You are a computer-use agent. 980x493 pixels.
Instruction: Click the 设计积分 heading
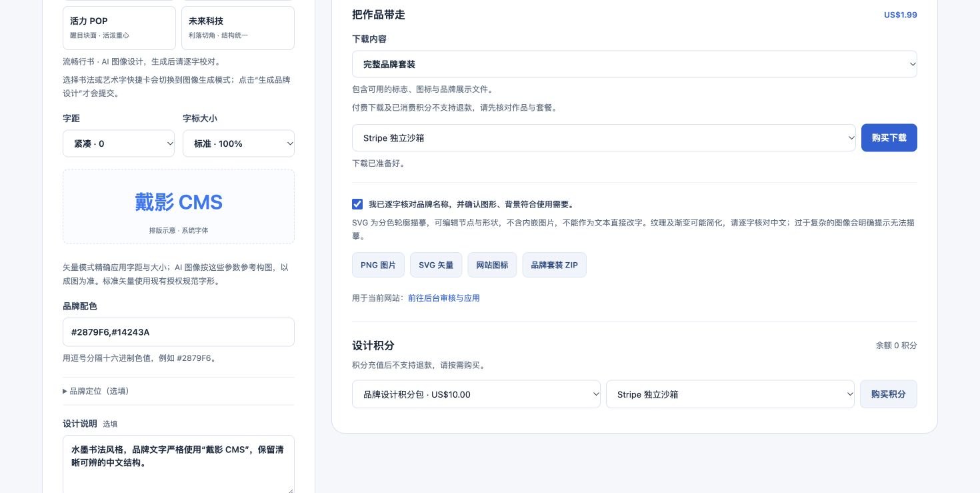point(373,346)
